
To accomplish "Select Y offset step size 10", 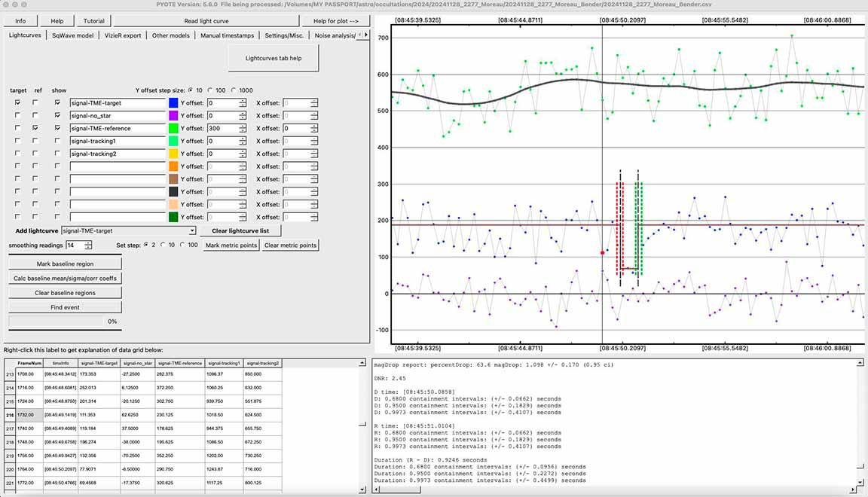I will (x=191, y=90).
